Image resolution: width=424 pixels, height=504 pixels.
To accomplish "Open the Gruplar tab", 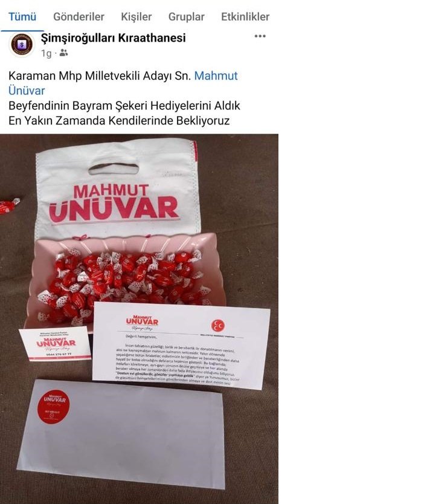I will (186, 17).
